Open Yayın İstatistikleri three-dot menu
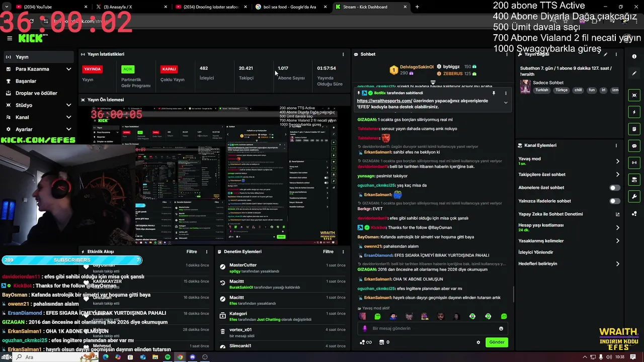 tap(343, 54)
